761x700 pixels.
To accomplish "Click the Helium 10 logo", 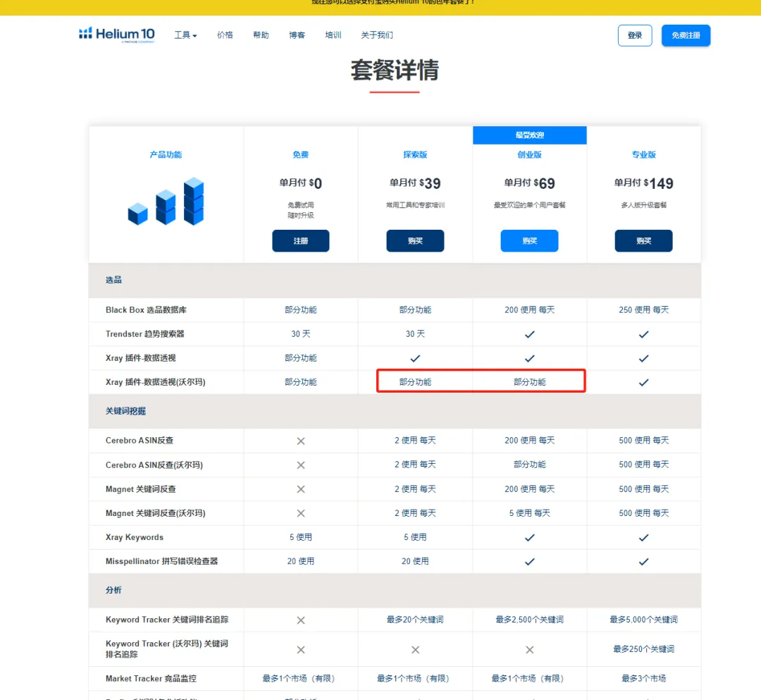I will click(x=117, y=35).
